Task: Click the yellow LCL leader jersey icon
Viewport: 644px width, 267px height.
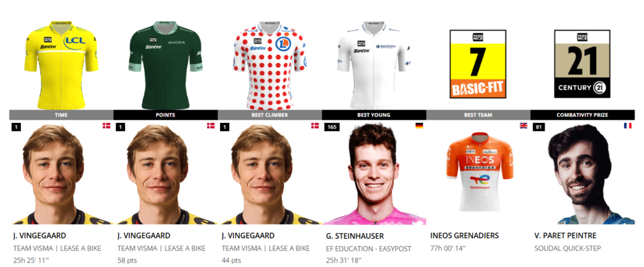Action: 61,65
